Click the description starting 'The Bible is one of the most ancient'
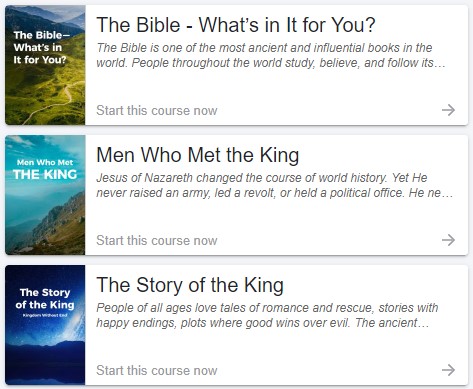Image resolution: width=473 pixels, height=389 pixels. point(271,55)
